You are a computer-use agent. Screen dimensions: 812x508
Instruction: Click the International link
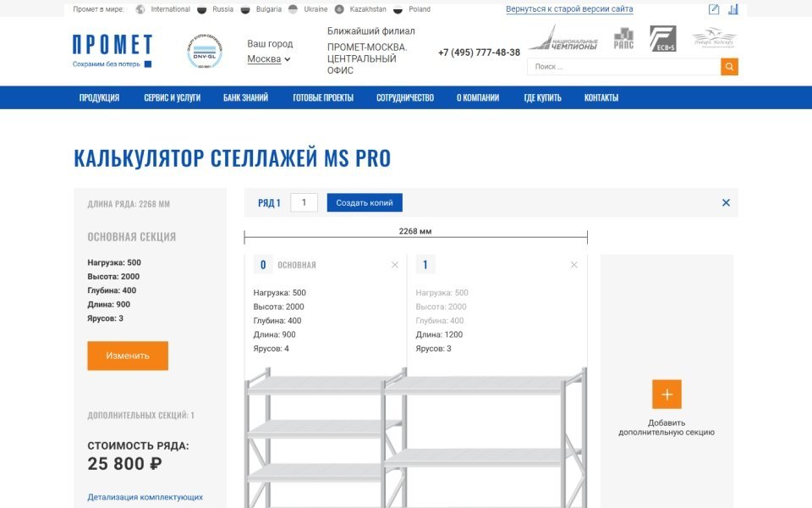pyautogui.click(x=170, y=9)
